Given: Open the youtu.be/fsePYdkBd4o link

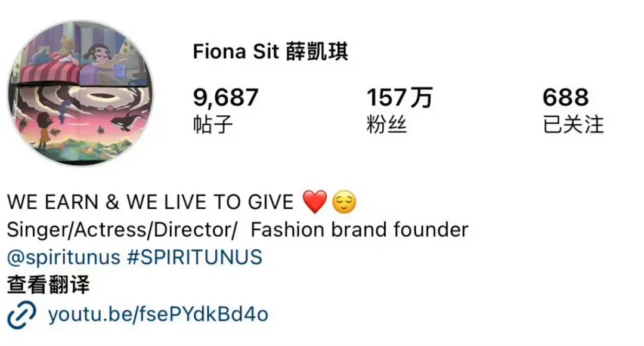Looking at the screenshot, I should (158, 314).
